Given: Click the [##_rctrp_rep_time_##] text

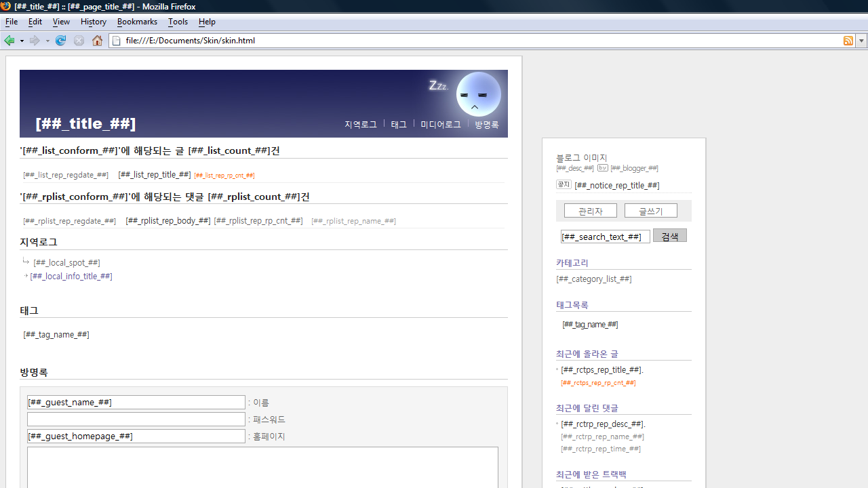Looking at the screenshot, I should 601,449.
